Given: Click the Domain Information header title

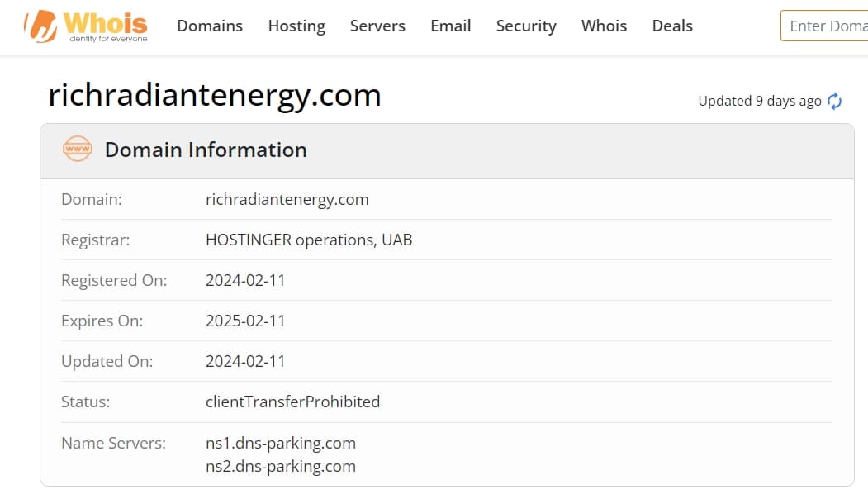Looking at the screenshot, I should pos(206,150).
